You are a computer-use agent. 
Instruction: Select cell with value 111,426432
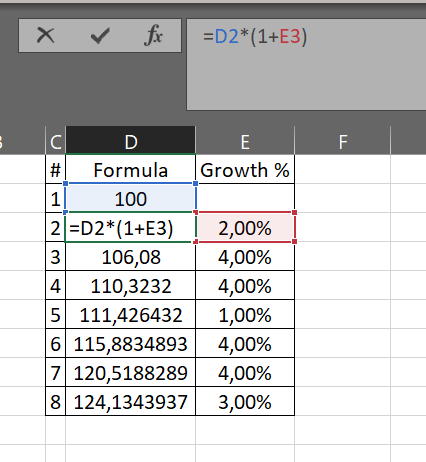pyautogui.click(x=131, y=315)
